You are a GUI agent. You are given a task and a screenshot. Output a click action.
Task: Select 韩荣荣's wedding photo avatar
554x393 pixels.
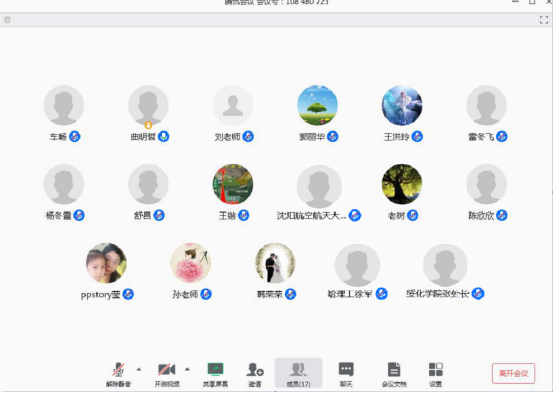click(275, 263)
